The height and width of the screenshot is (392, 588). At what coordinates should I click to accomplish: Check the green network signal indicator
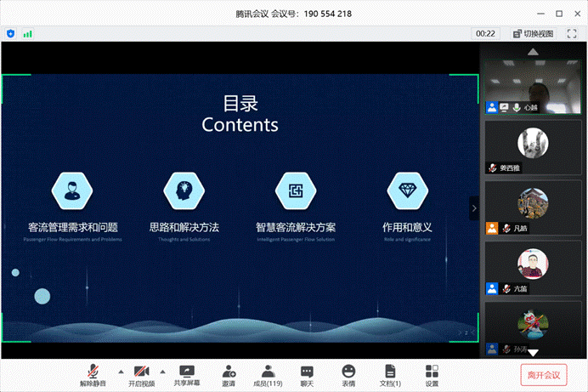pyautogui.click(x=28, y=34)
